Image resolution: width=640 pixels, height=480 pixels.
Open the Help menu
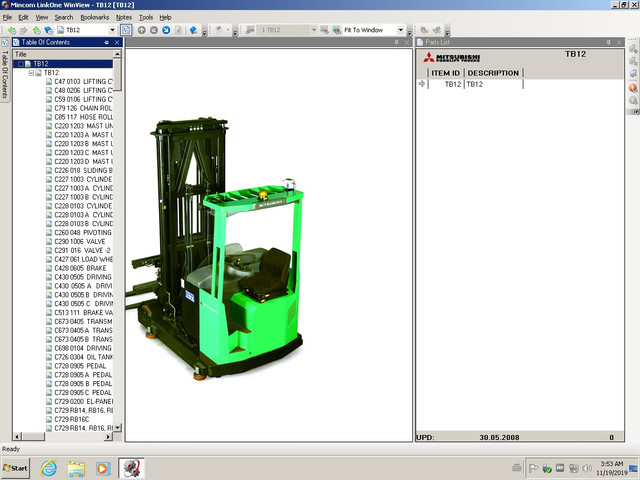click(165, 18)
